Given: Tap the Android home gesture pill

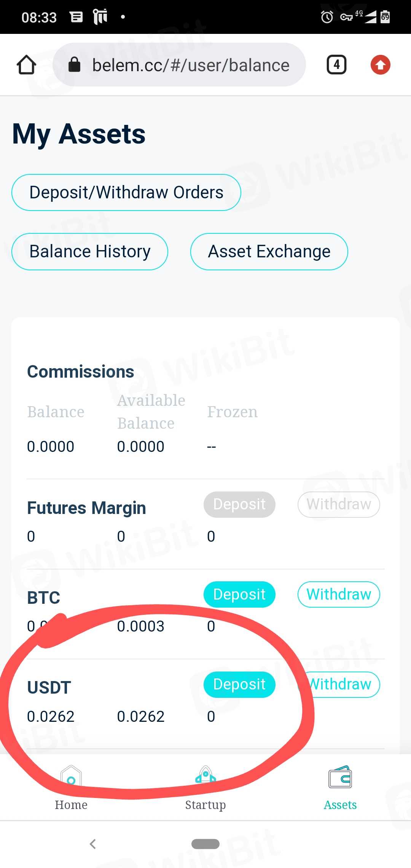Looking at the screenshot, I should coord(205,844).
